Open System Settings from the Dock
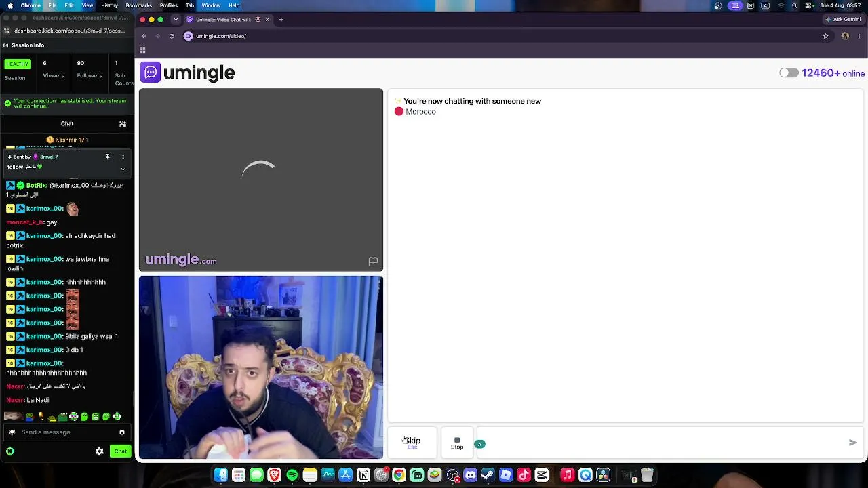 pyautogui.click(x=381, y=475)
